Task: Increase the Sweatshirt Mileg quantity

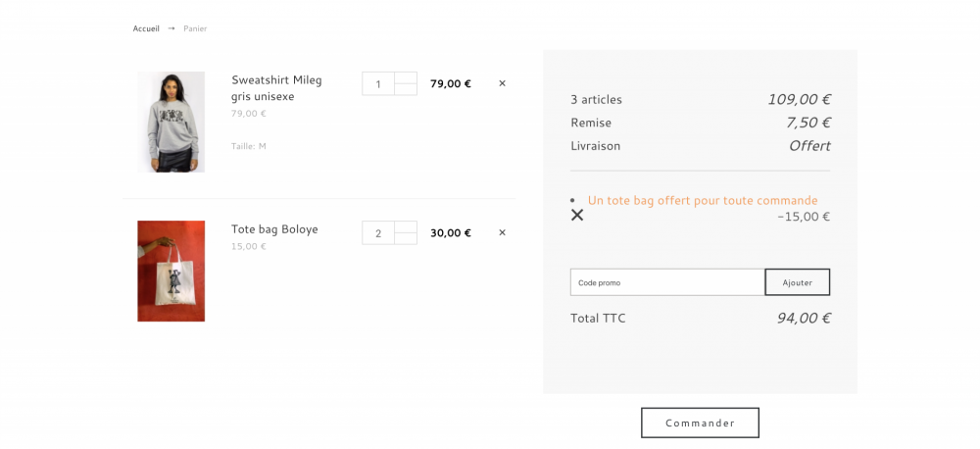Action: [406, 77]
